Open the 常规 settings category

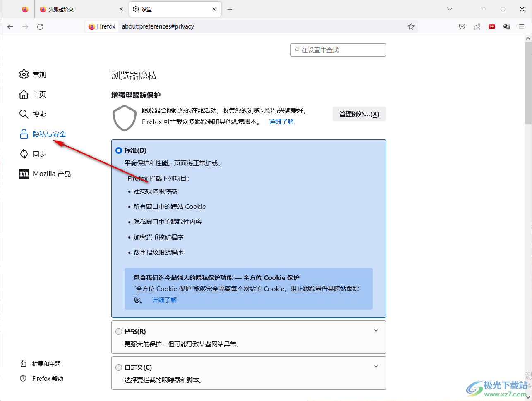tap(33, 74)
